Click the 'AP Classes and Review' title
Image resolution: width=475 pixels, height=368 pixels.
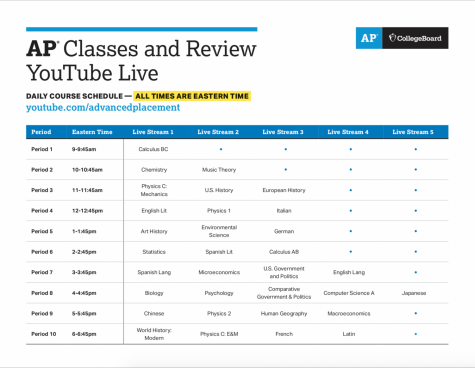pos(141,49)
